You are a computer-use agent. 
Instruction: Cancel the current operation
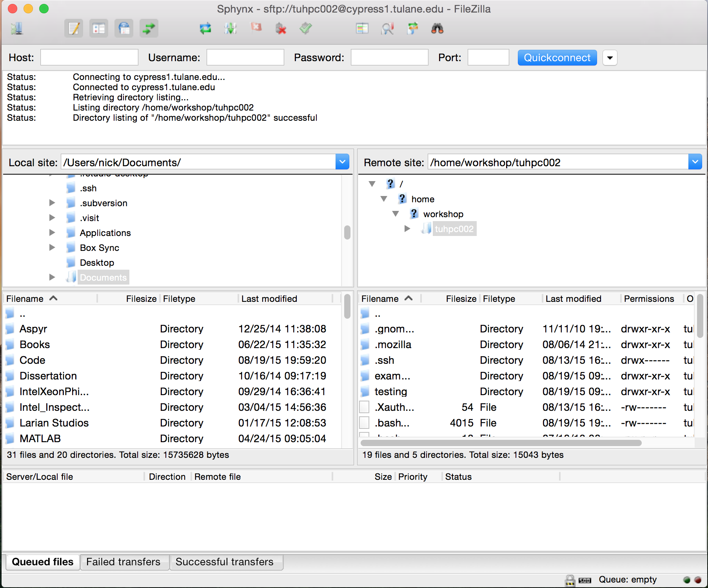point(256,28)
